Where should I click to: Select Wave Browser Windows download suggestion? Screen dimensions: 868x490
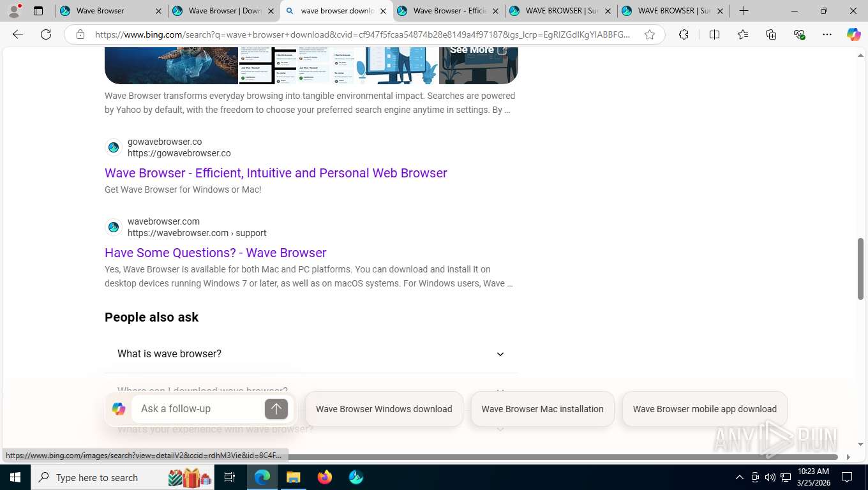pyautogui.click(x=384, y=409)
